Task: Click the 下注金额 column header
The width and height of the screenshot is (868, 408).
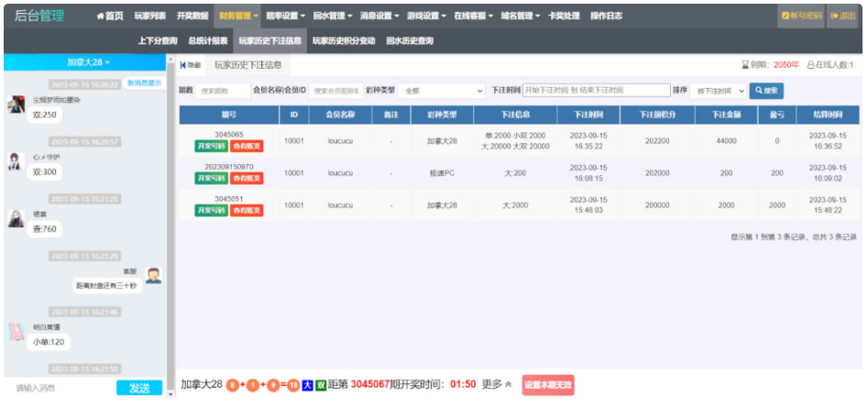Action: pyautogui.click(x=726, y=116)
